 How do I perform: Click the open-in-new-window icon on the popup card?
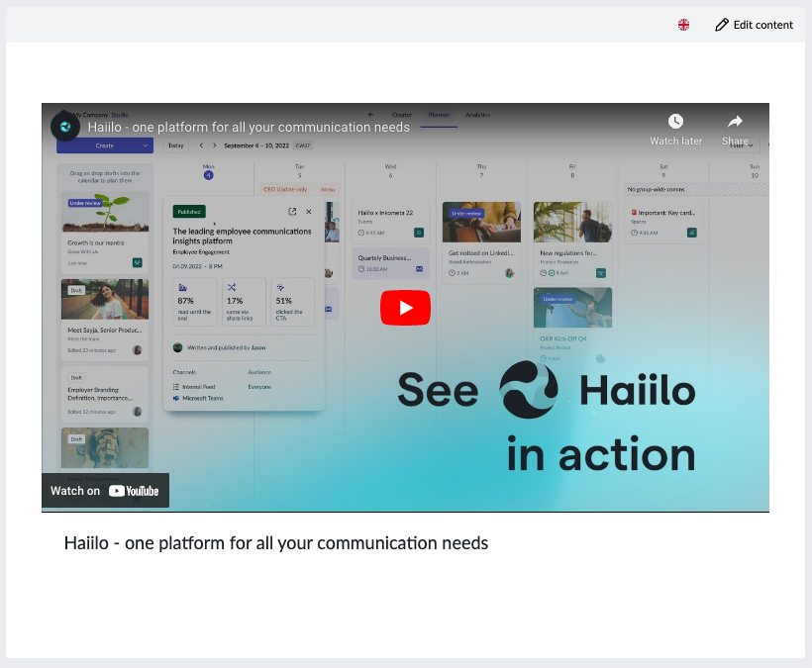(x=292, y=212)
